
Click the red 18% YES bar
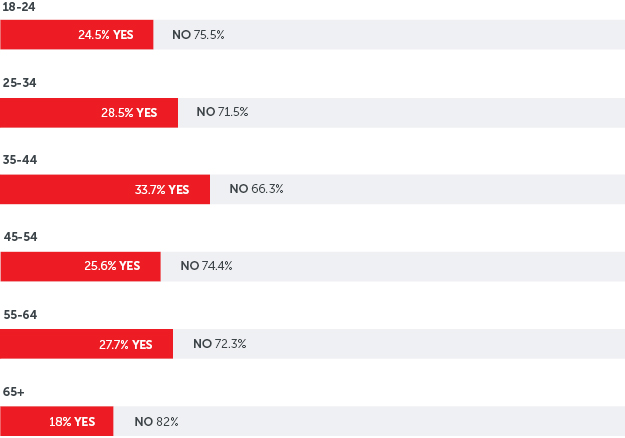[x=57, y=421]
